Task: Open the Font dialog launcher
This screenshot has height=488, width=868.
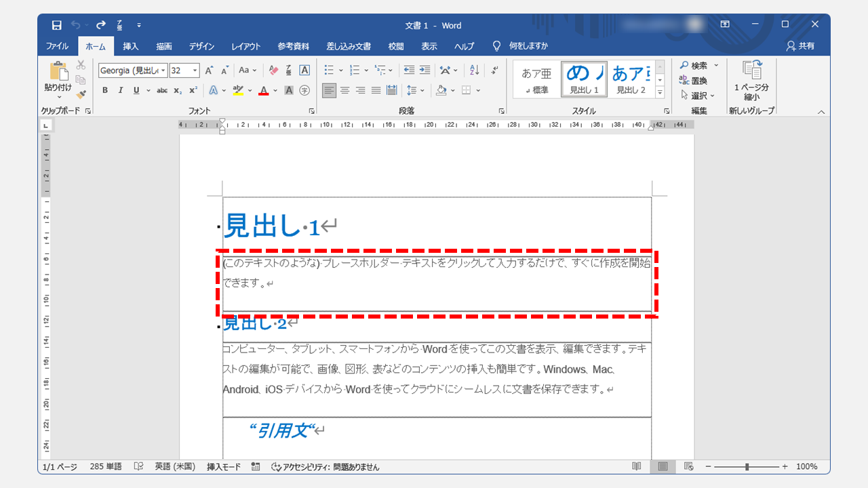Action: point(311,110)
